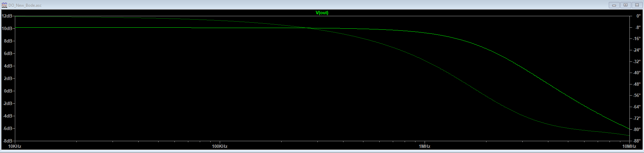Screen dimensions: 644x153
Task: Click the 10KHz frequency axis label
Action: (x=15, y=147)
